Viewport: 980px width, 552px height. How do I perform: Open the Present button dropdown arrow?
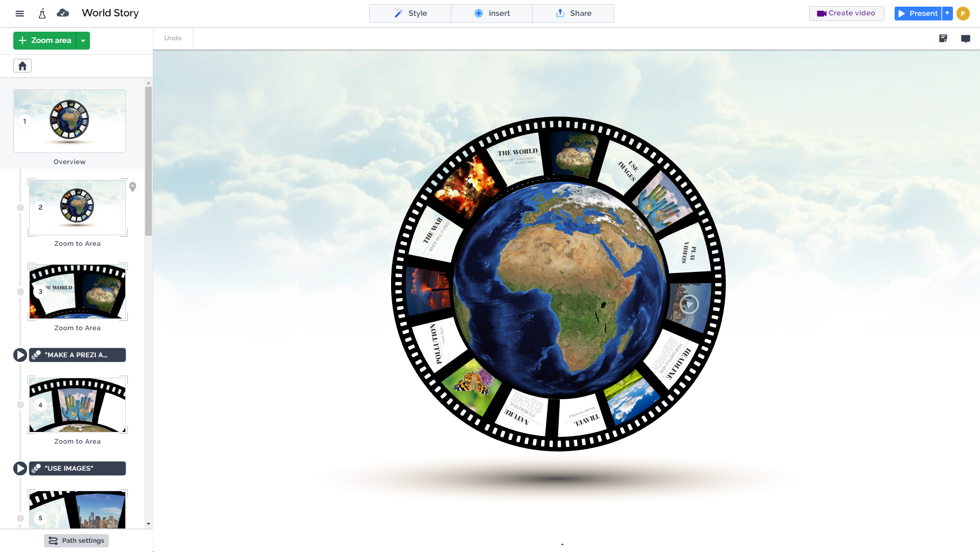pos(947,13)
